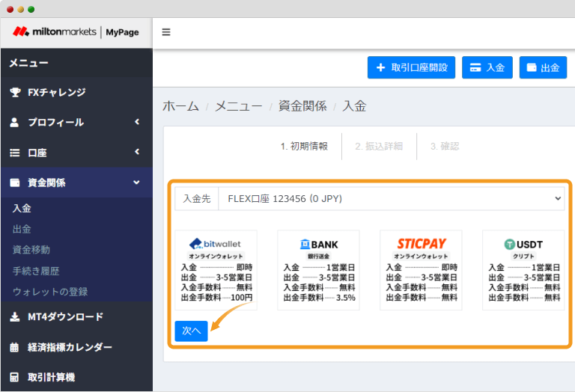Viewport: 575px width, 392px height.
Task: Select the USDT crypto payment card
Action: [523, 270]
